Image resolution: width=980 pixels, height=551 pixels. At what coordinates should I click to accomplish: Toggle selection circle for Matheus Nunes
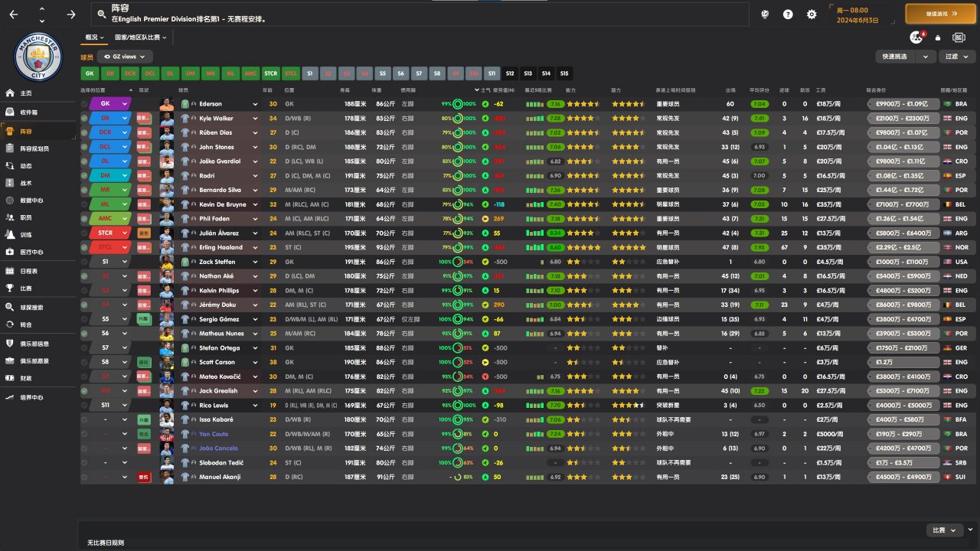[x=84, y=334]
